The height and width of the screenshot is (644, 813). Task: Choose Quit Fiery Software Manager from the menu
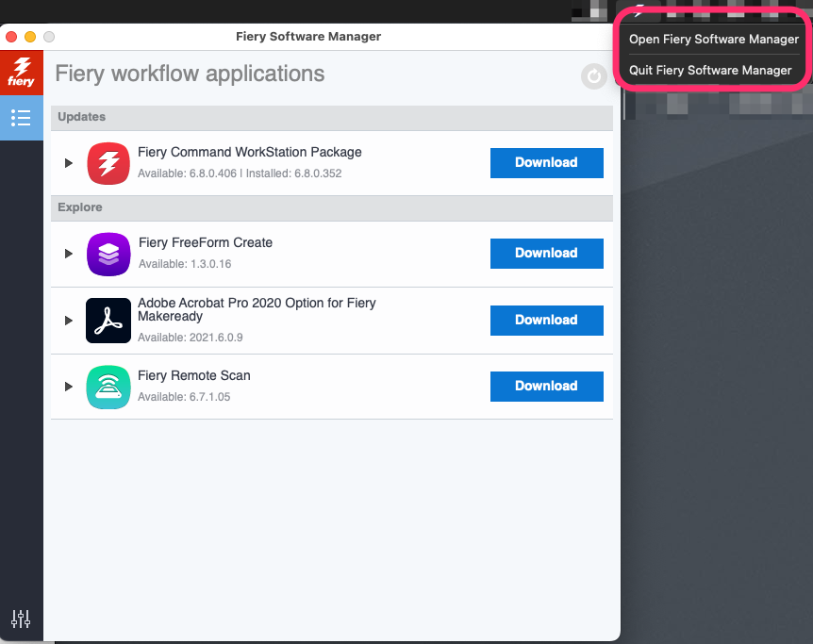[x=709, y=71]
